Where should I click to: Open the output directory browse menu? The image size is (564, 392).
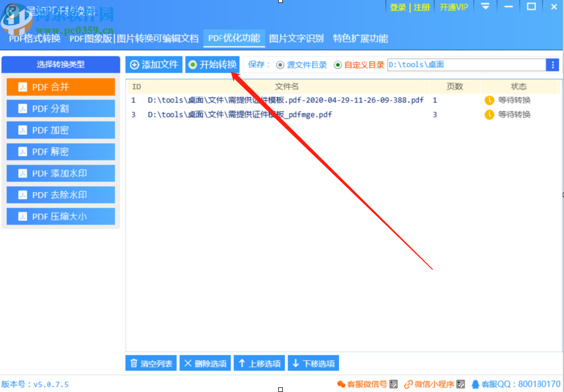554,65
